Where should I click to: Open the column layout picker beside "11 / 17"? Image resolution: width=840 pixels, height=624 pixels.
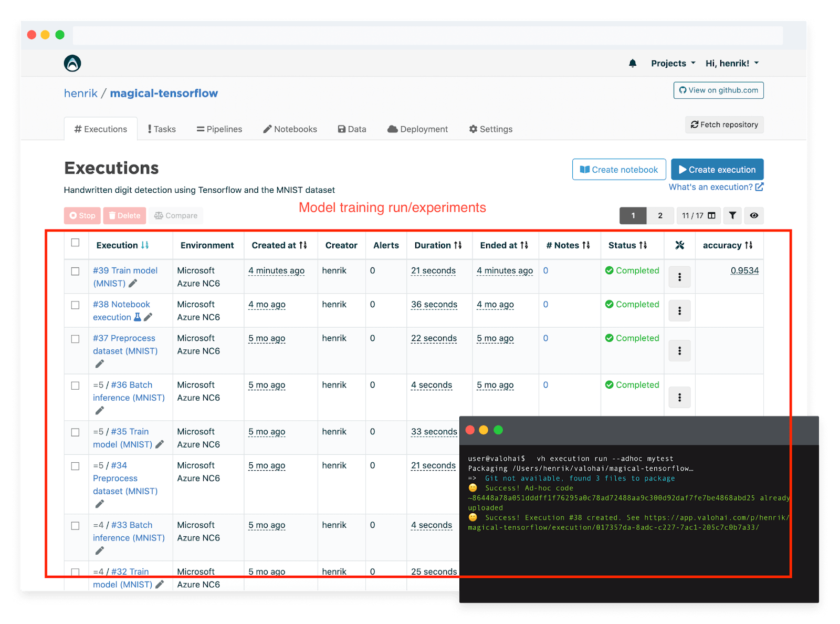pyautogui.click(x=711, y=215)
